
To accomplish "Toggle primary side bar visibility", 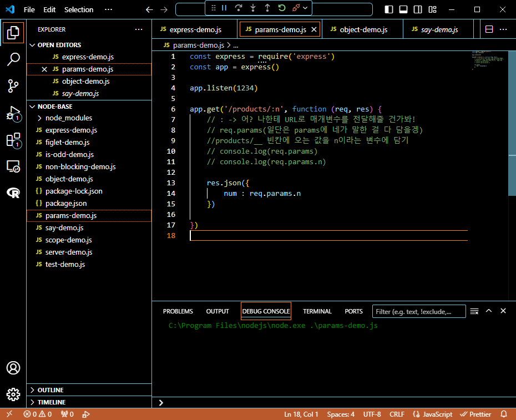I will pos(388,9).
